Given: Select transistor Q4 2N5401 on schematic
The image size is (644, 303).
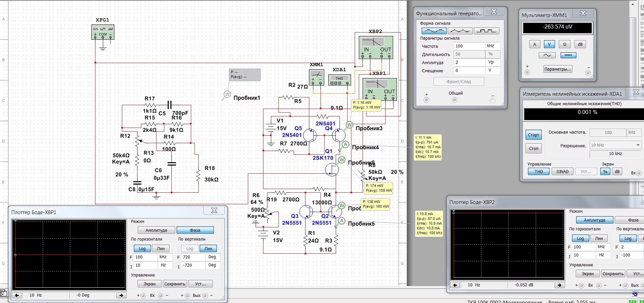Looking at the screenshot, I should coord(338,135).
